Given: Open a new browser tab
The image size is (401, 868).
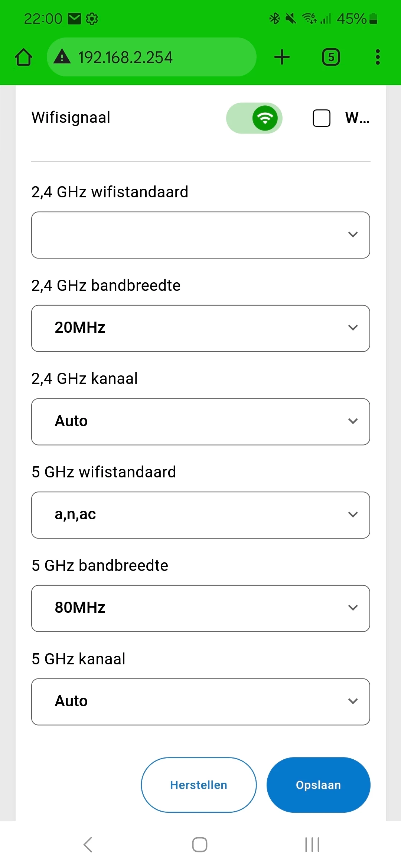Looking at the screenshot, I should pyautogui.click(x=282, y=57).
